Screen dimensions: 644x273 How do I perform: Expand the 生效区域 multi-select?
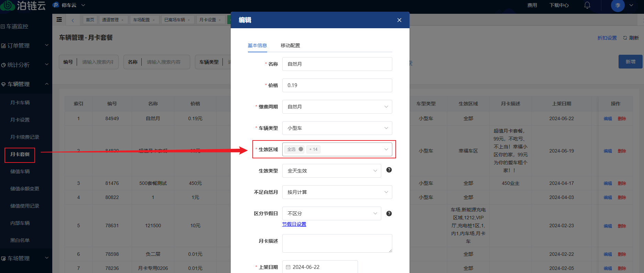click(x=337, y=149)
